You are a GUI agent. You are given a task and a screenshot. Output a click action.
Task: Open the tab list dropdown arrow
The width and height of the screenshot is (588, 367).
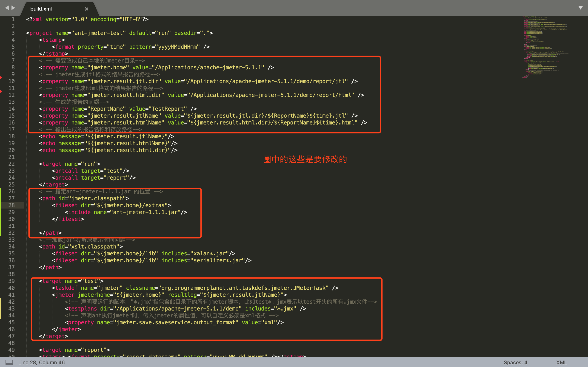click(580, 8)
